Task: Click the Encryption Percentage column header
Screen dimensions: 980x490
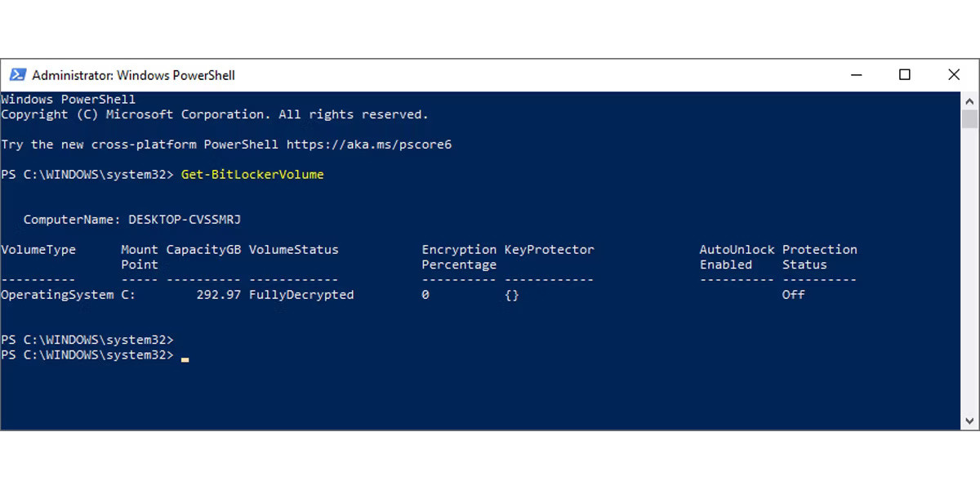Action: tap(459, 256)
